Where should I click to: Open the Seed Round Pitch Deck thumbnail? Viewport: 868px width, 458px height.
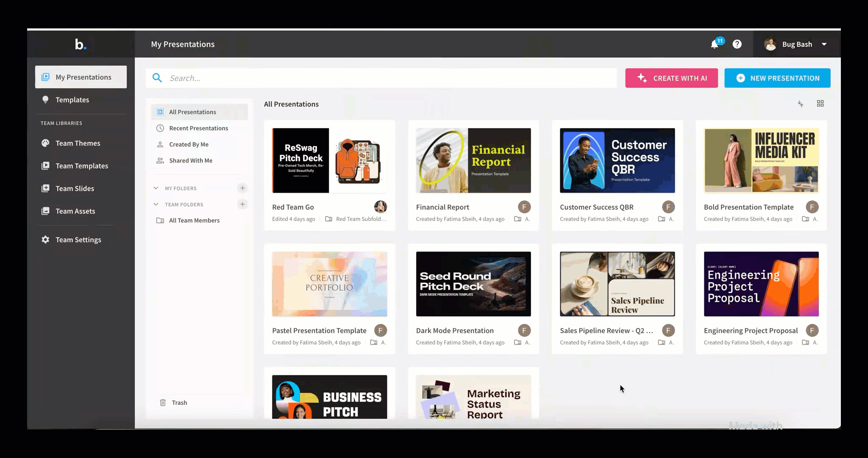tap(473, 284)
